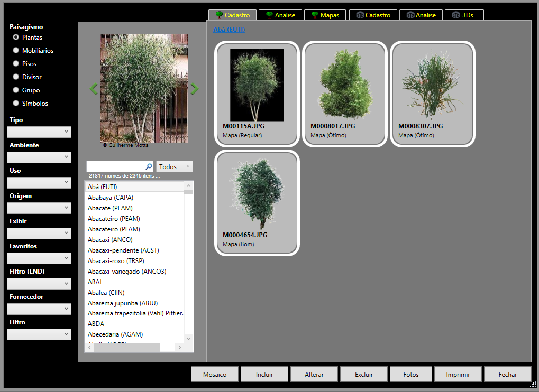539x392 pixels.
Task: Expand the Tipo dropdown
Action: (39, 132)
